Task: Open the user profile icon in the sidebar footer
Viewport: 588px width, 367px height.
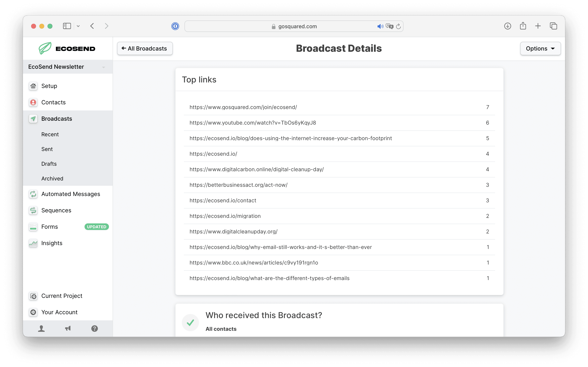Action: point(41,328)
